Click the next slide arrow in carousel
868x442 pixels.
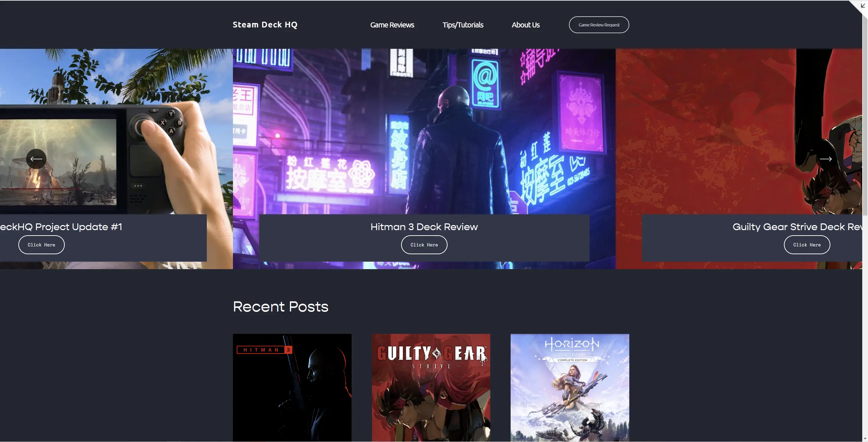(x=826, y=159)
